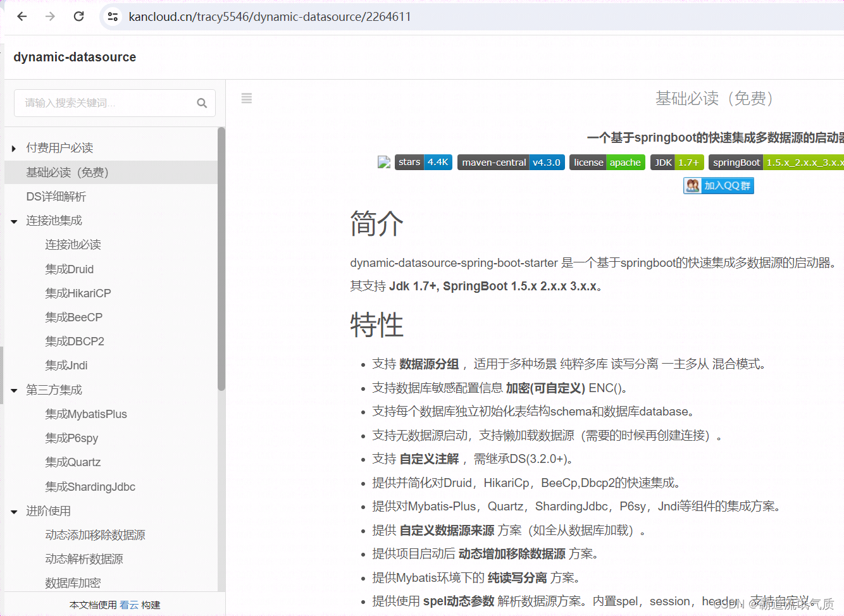This screenshot has width=844, height=616.
Task: Expand the 付费用户必读 section arrow
Action: (14, 149)
